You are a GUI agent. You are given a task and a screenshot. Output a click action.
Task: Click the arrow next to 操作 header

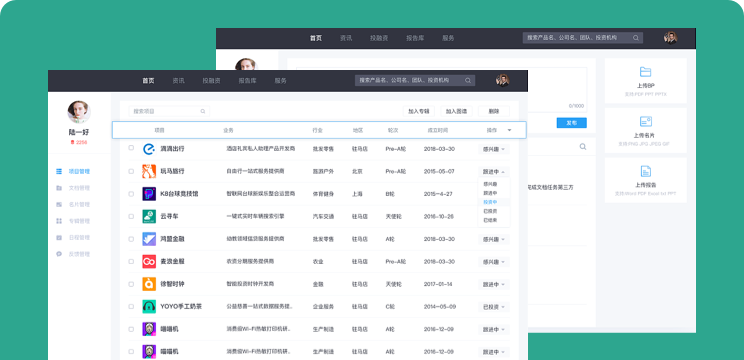[x=509, y=130]
